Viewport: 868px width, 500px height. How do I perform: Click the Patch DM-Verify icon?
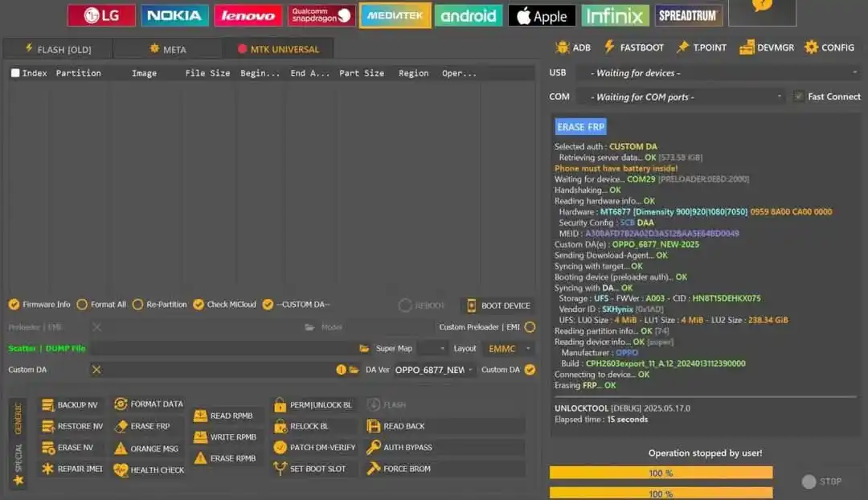(280, 448)
